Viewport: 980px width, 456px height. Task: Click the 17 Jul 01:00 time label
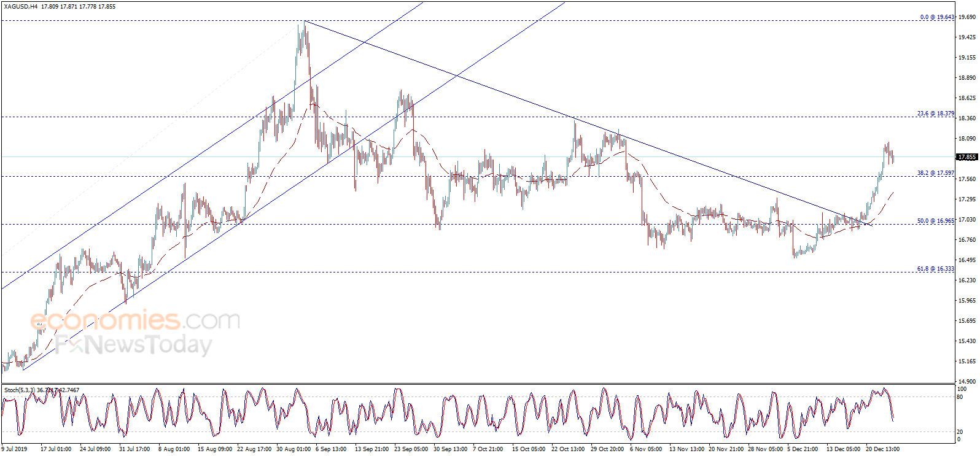tap(56, 449)
